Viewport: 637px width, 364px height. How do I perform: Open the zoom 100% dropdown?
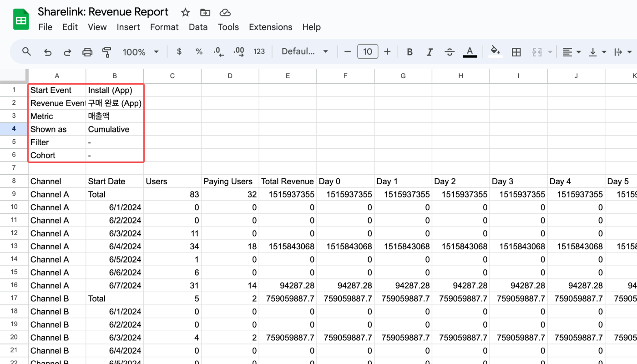tap(141, 52)
